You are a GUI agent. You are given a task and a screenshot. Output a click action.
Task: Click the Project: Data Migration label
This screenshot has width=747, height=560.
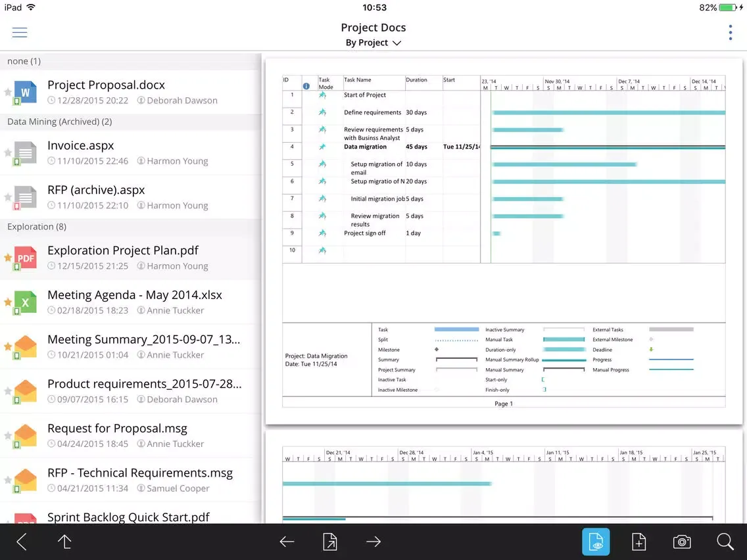[316, 356]
